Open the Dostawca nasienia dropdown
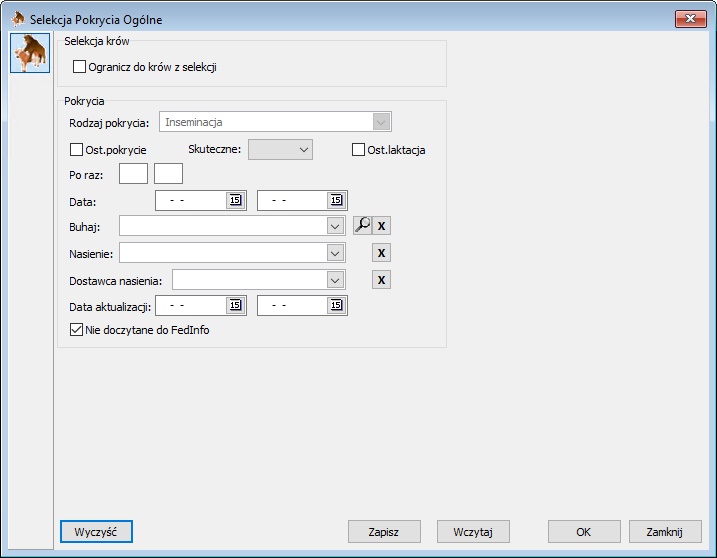 (x=336, y=280)
